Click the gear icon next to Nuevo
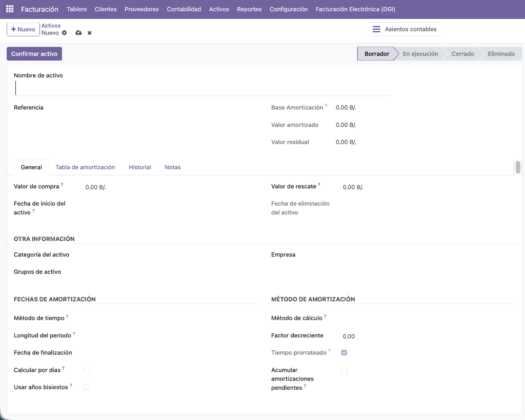This screenshot has height=420, width=525. [64, 33]
